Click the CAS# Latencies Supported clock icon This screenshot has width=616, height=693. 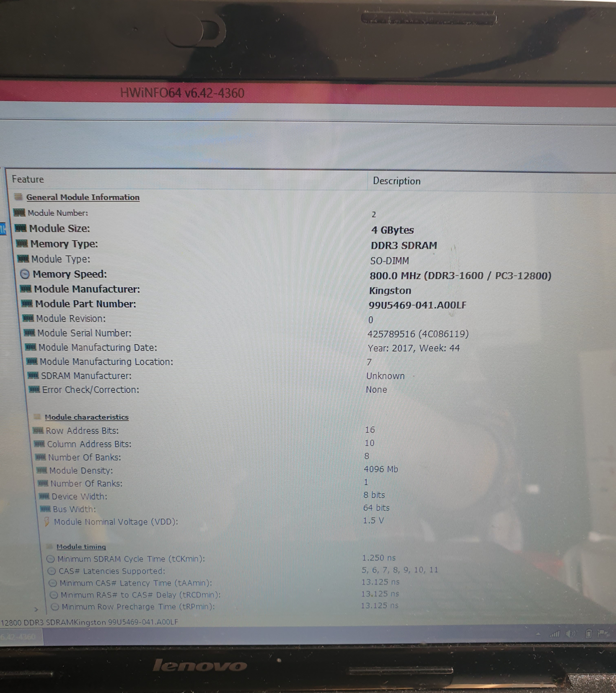tap(52, 571)
